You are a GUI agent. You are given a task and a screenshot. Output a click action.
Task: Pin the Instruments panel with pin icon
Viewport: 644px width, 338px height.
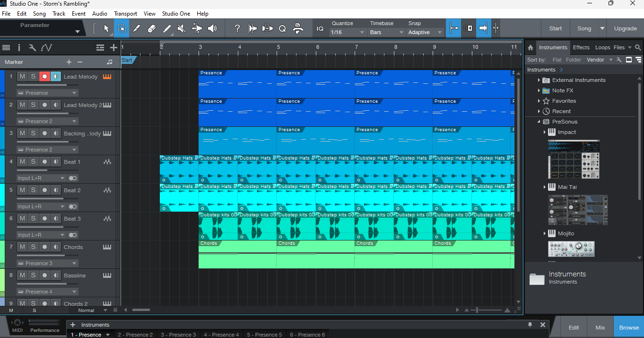530,325
